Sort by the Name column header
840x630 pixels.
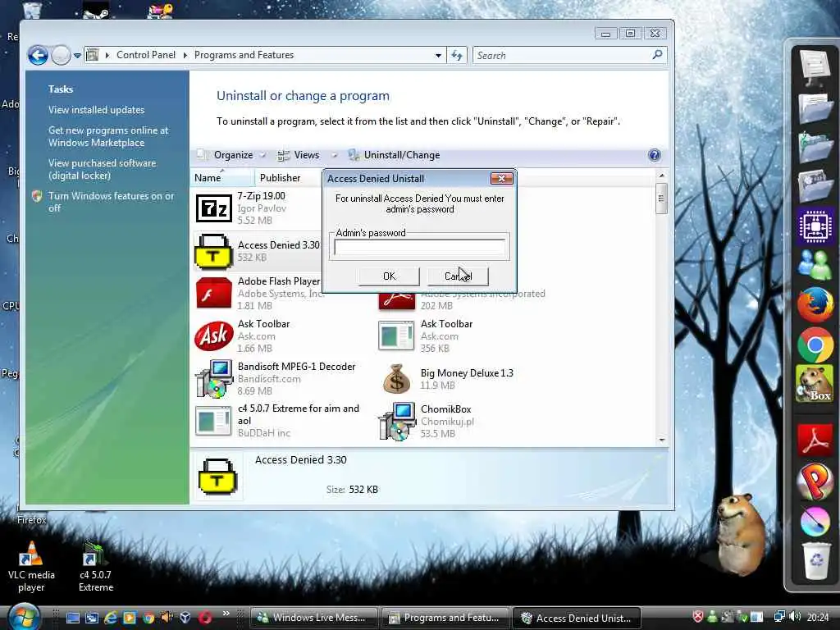221,178
